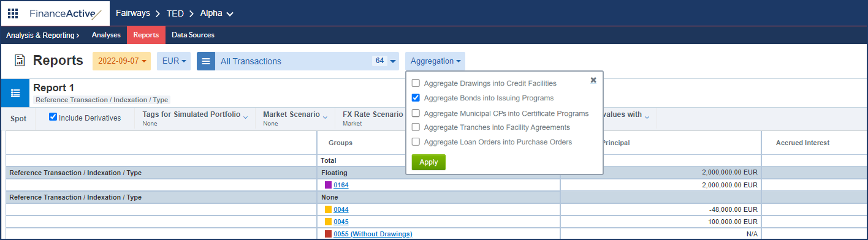Screen dimensions: 868x240
Task: Click the Spot label
Action: click(18, 119)
